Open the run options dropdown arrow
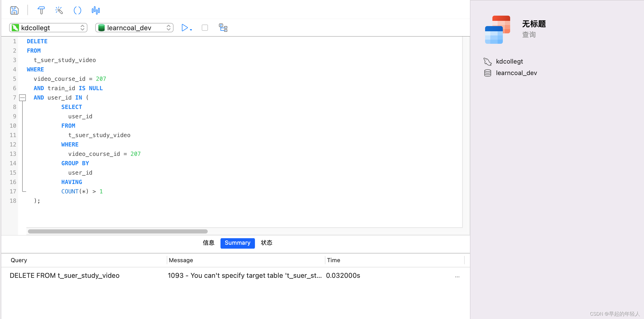The width and height of the screenshot is (644, 319). point(191,30)
